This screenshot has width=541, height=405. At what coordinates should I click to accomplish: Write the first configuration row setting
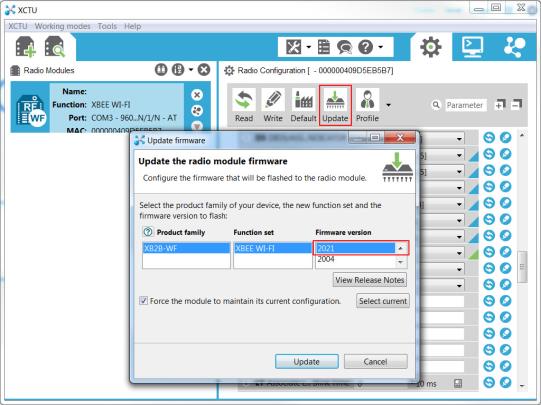(x=505, y=138)
